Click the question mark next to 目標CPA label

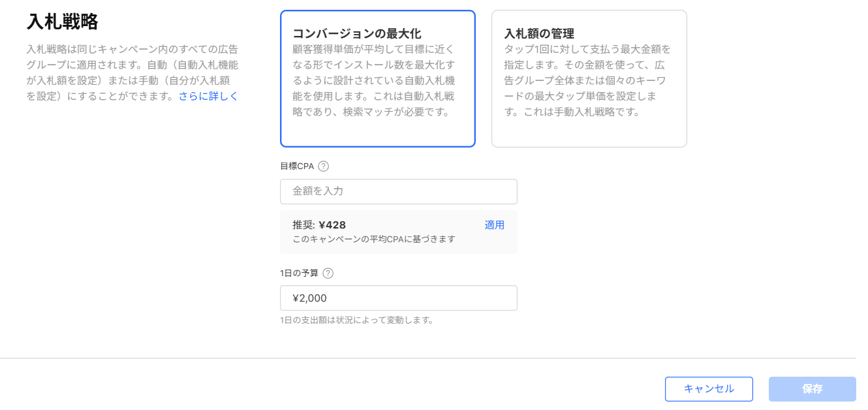click(324, 166)
